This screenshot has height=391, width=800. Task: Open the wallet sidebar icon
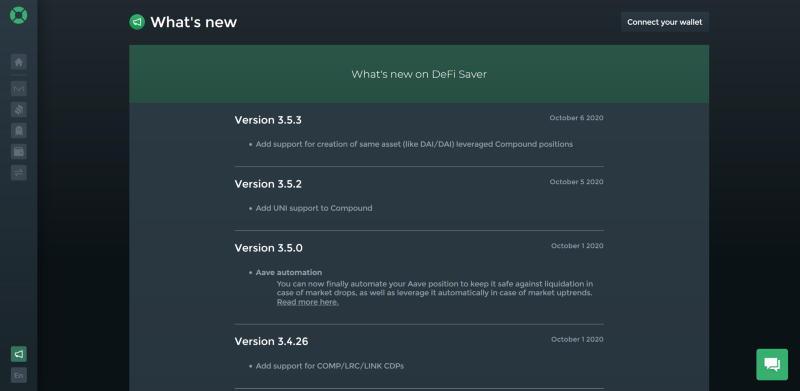click(x=19, y=152)
